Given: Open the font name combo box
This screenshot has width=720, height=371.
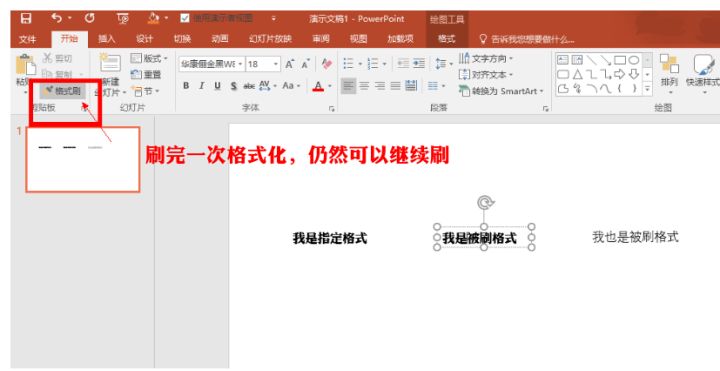Looking at the screenshot, I should tap(211, 64).
